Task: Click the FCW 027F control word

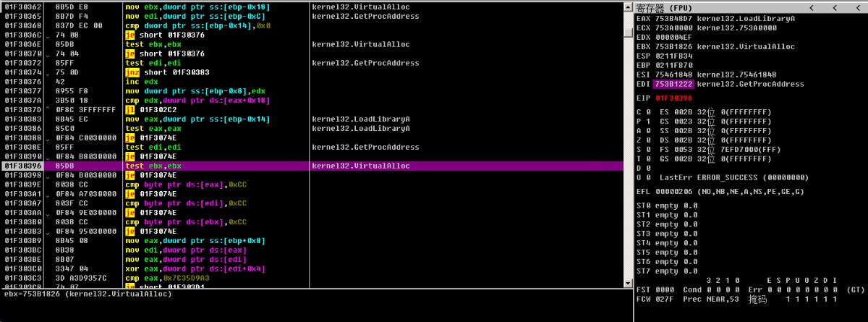Action: 656,299
